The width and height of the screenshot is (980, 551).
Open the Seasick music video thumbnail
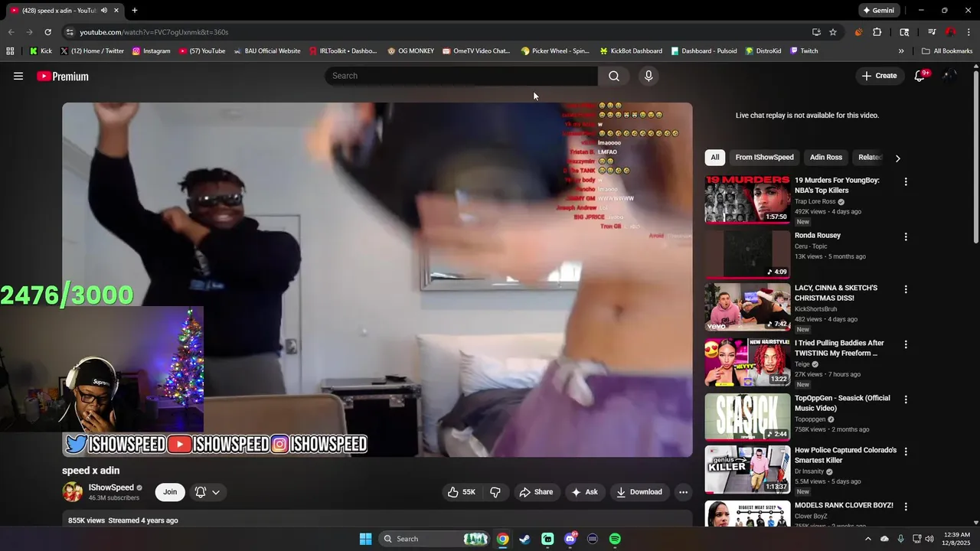coord(747,417)
